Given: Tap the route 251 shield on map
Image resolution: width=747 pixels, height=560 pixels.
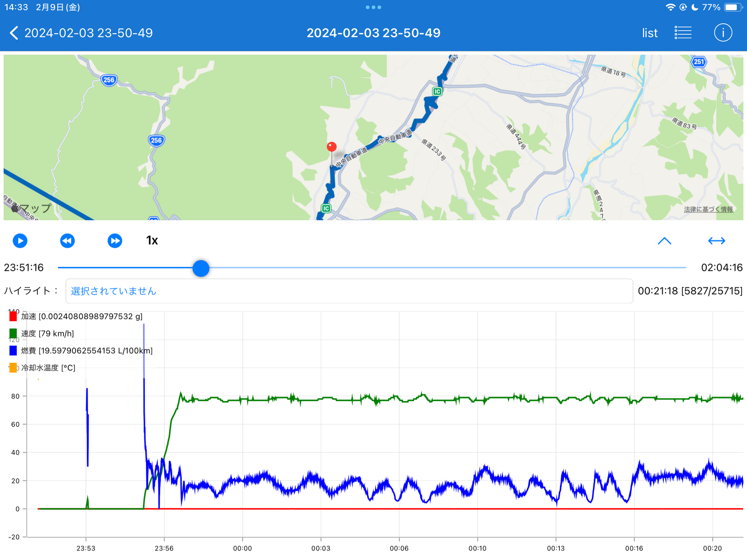Looking at the screenshot, I should (699, 62).
